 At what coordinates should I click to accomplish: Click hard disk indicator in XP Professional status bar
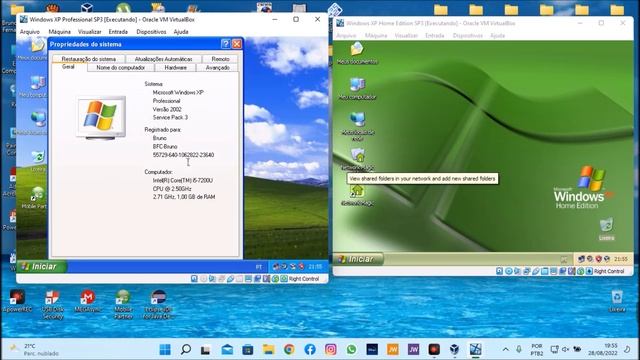(194, 279)
